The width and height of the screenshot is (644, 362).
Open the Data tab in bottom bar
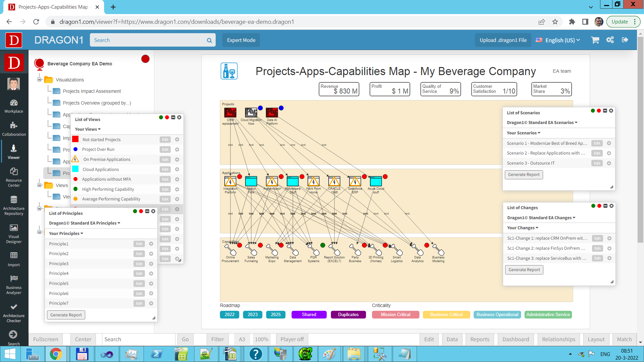point(452,339)
